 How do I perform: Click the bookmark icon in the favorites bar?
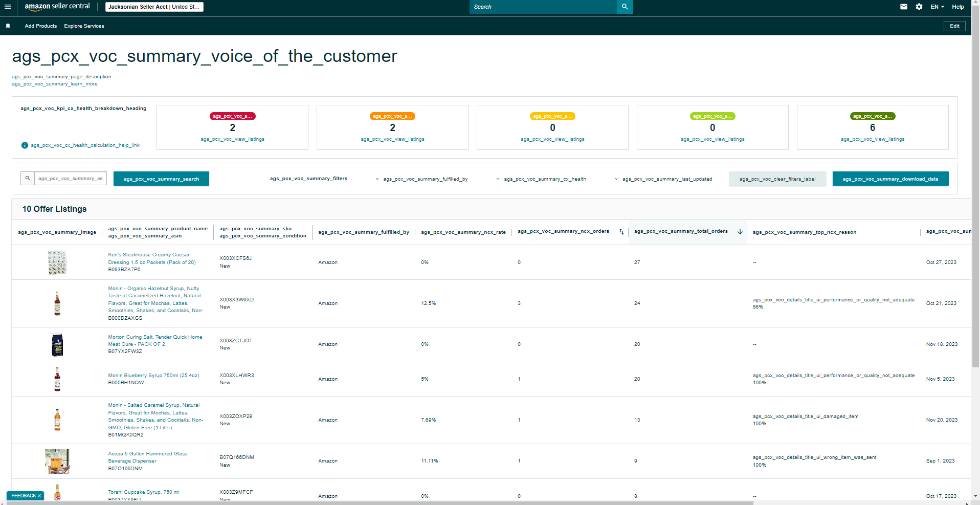pyautogui.click(x=8, y=26)
